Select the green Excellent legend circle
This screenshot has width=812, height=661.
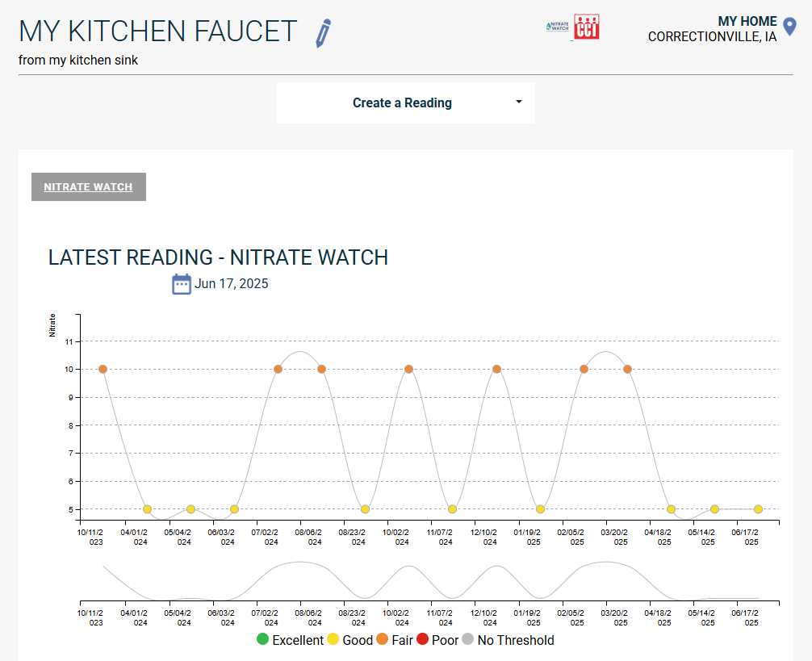coord(262,640)
